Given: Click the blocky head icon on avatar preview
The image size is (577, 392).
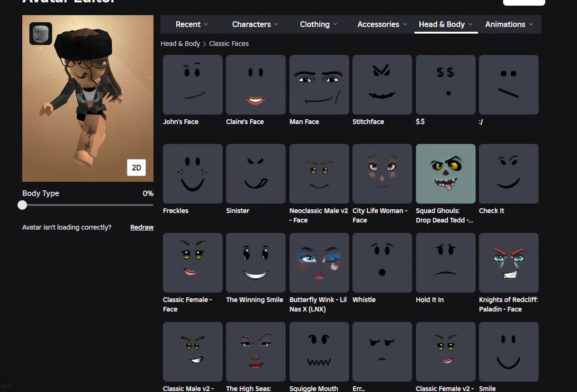Looking at the screenshot, I should (x=41, y=34).
